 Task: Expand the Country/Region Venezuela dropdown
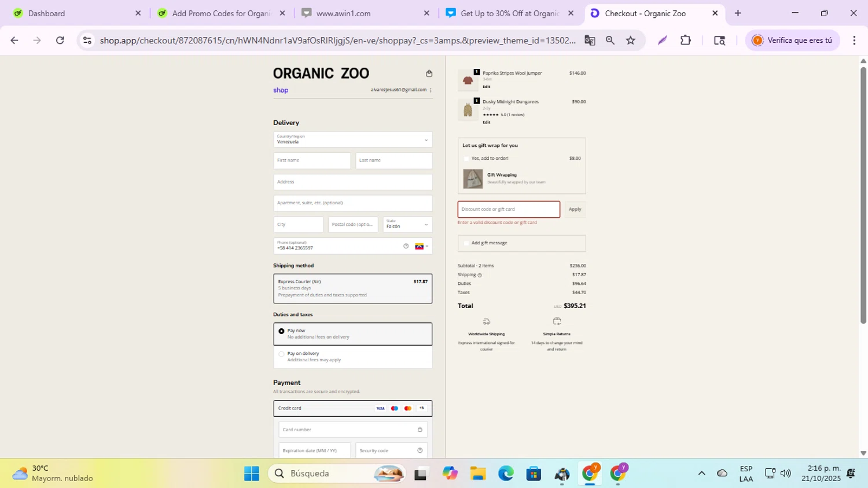(353, 140)
